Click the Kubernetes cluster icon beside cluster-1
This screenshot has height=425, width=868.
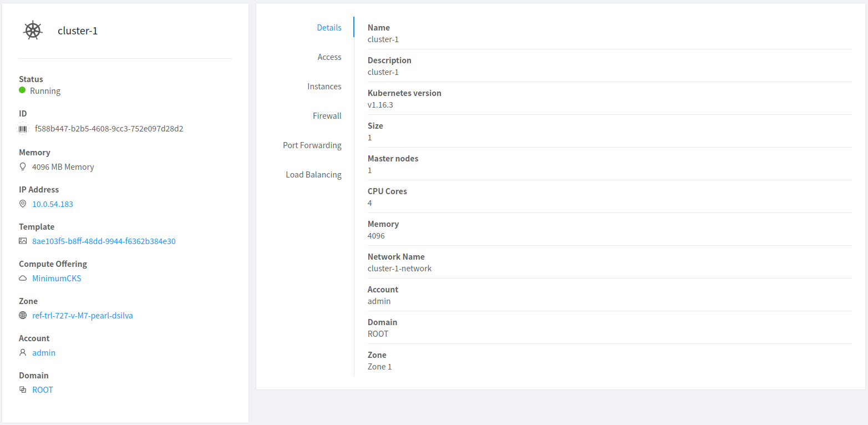coord(32,31)
